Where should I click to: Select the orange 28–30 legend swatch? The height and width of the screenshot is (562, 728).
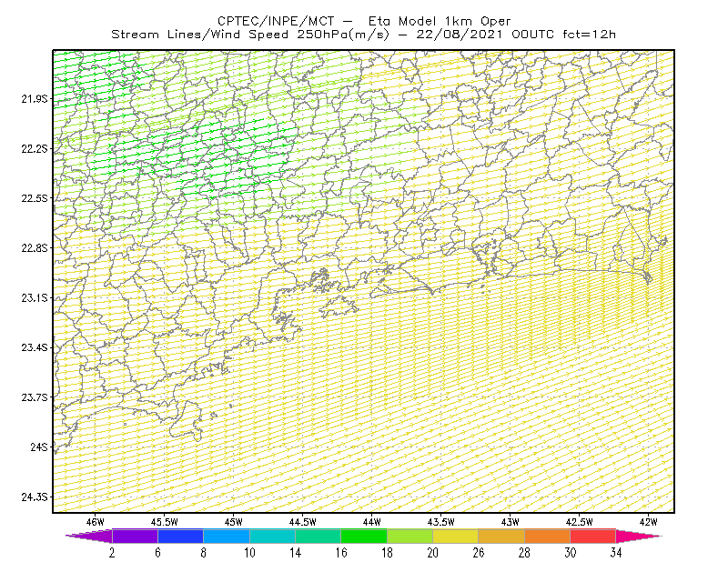[x=548, y=536]
